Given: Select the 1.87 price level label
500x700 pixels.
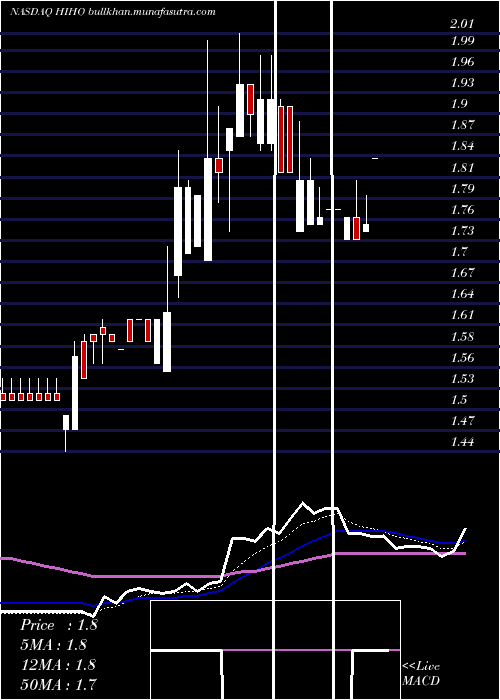Looking at the screenshot, I should (462, 125).
